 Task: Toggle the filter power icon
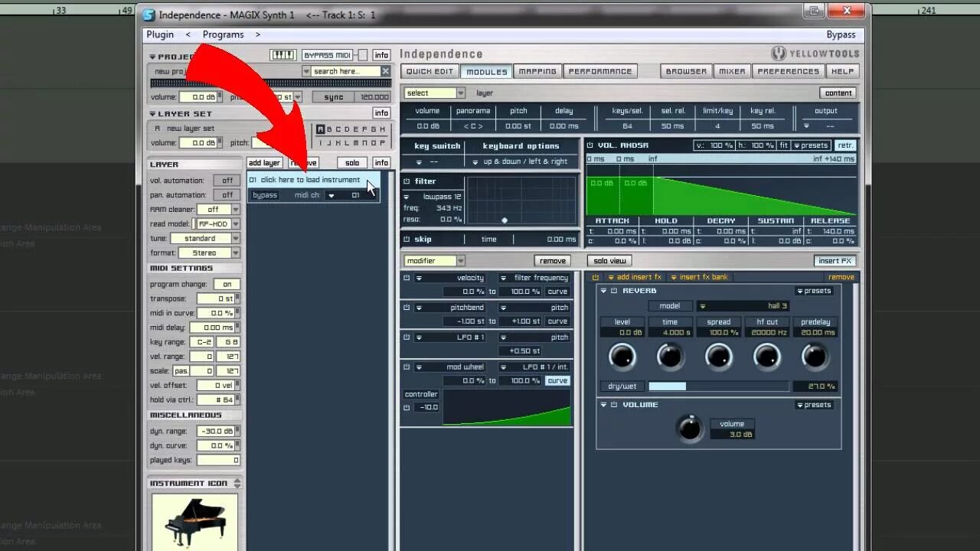coord(407,181)
